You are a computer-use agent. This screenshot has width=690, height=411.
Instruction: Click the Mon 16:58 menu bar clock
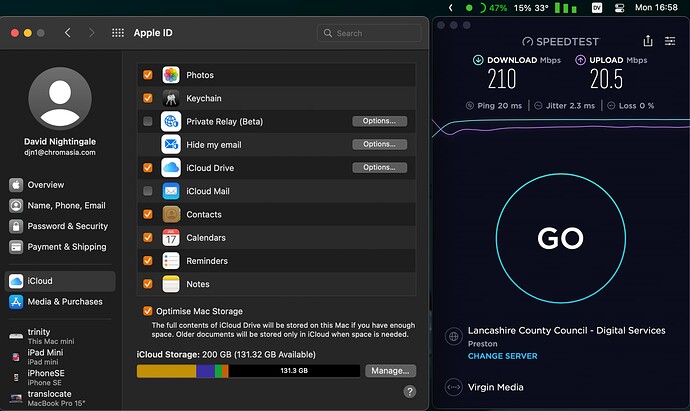click(656, 7)
